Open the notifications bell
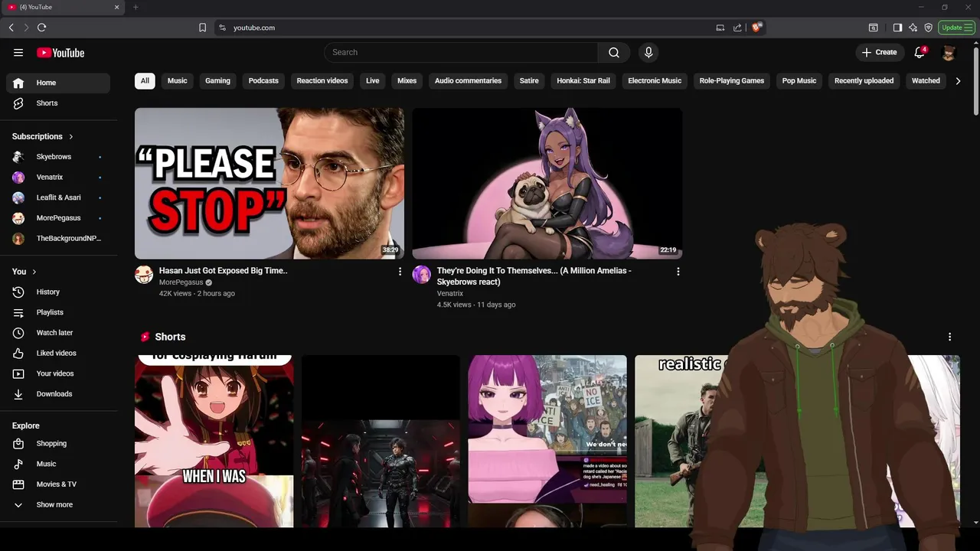 [x=920, y=52]
